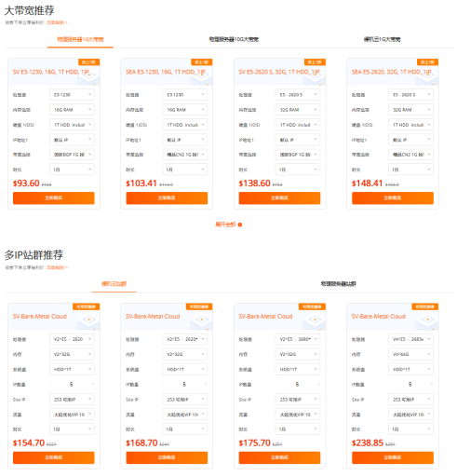Increase IP count on $168.70 card
This screenshot has height=476, width=457.
pos(206,385)
